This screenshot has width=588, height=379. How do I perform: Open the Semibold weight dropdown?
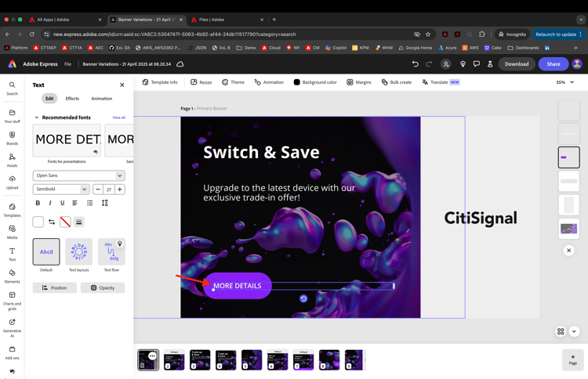pos(60,189)
